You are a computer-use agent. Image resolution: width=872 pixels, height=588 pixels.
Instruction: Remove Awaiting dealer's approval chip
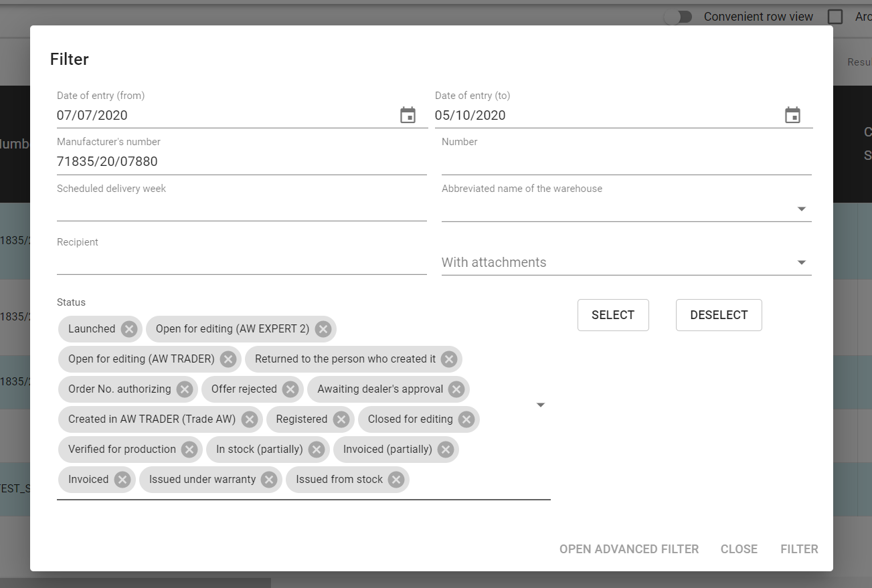pyautogui.click(x=456, y=389)
